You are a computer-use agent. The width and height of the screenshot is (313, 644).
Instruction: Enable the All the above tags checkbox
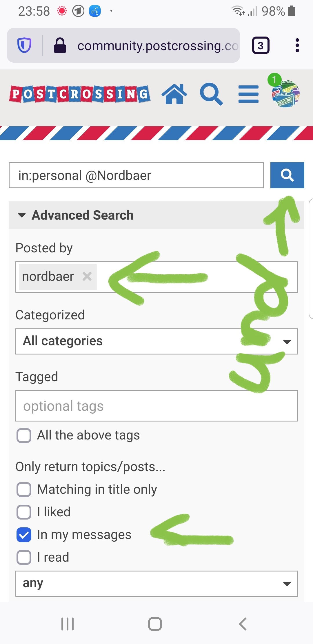pos(24,435)
